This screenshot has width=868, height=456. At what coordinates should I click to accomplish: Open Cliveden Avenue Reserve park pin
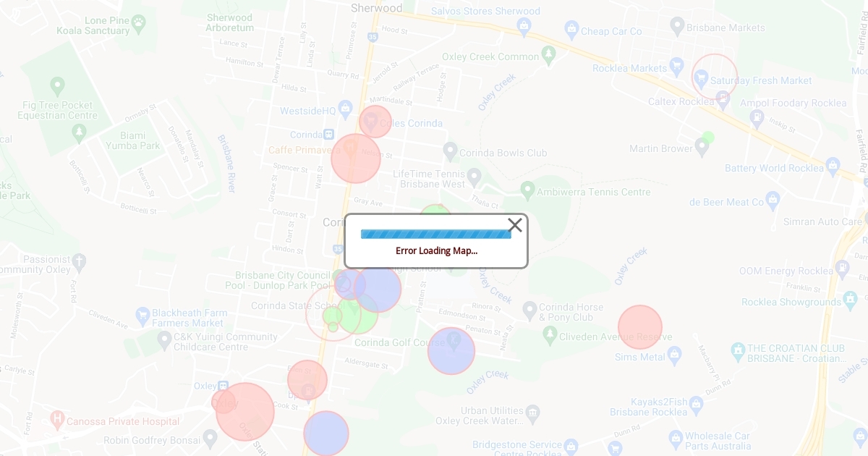[x=550, y=334]
